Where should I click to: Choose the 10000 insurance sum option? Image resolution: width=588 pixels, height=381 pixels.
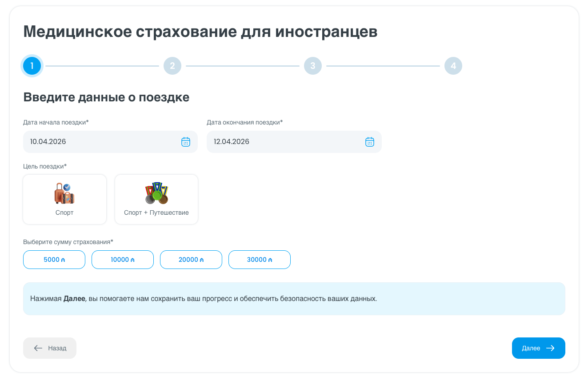coord(123,260)
